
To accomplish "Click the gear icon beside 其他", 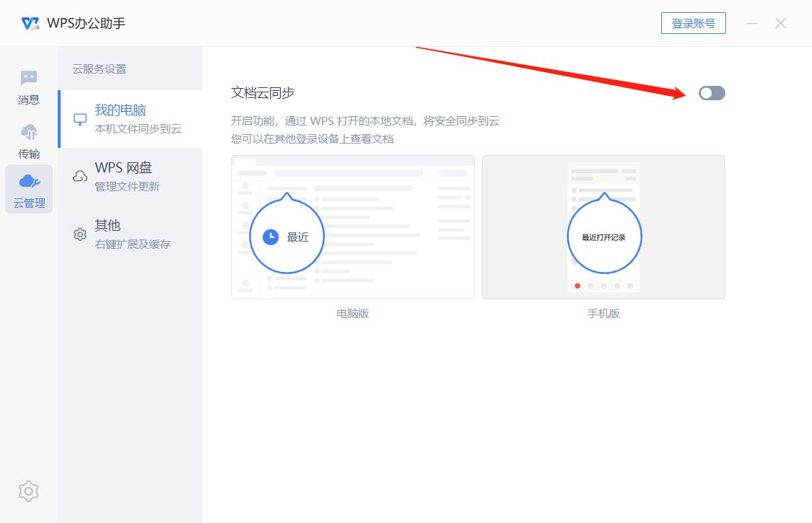I will pos(80,234).
